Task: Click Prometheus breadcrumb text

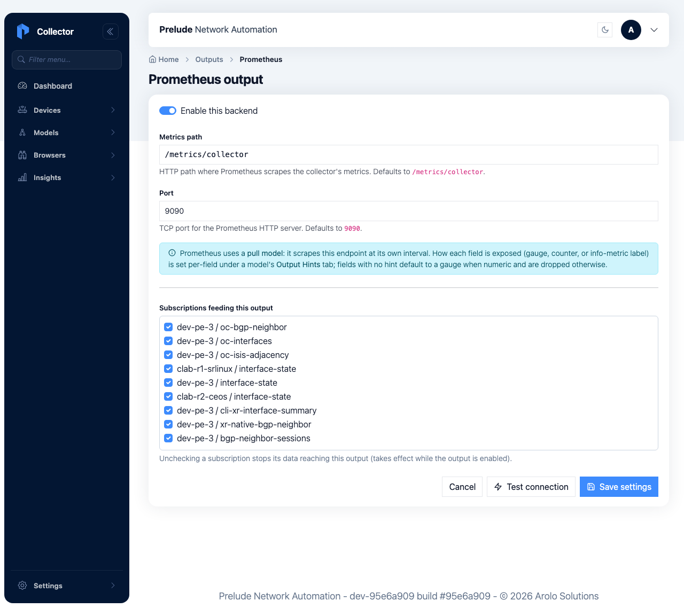Action: click(x=261, y=59)
